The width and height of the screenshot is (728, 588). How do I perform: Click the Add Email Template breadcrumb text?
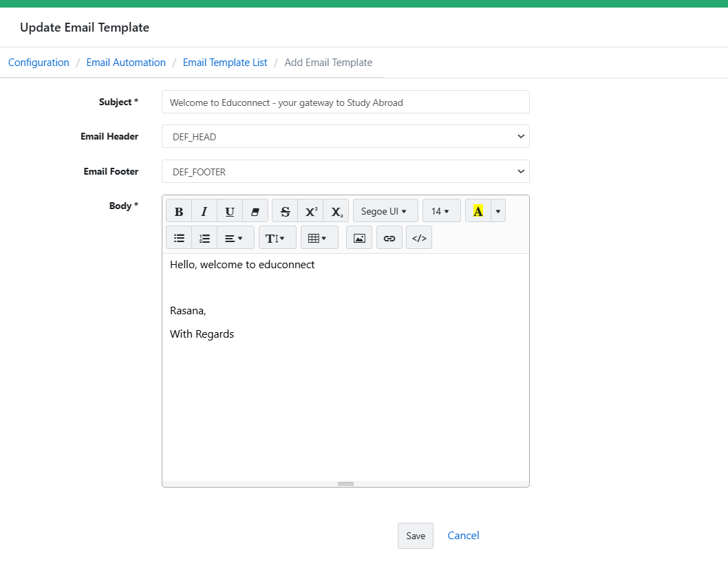[x=328, y=63]
